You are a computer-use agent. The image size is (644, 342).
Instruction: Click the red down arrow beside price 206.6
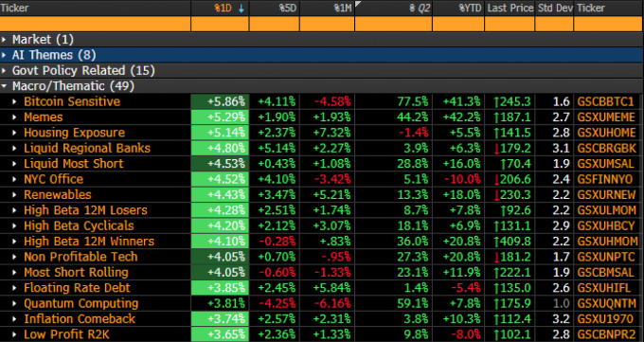click(x=496, y=179)
